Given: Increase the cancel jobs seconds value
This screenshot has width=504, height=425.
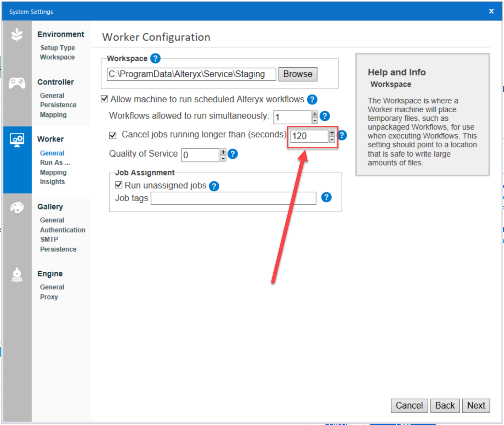Looking at the screenshot, I should coord(332,133).
